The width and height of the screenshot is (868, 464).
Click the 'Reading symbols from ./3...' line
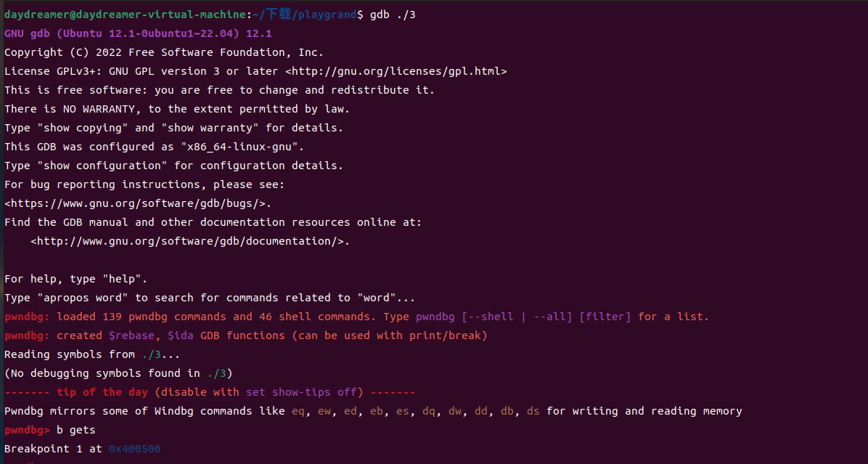coord(92,354)
